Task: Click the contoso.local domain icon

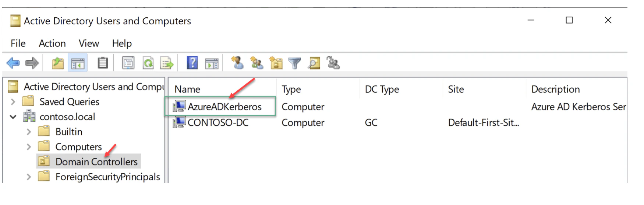Action: click(29, 117)
